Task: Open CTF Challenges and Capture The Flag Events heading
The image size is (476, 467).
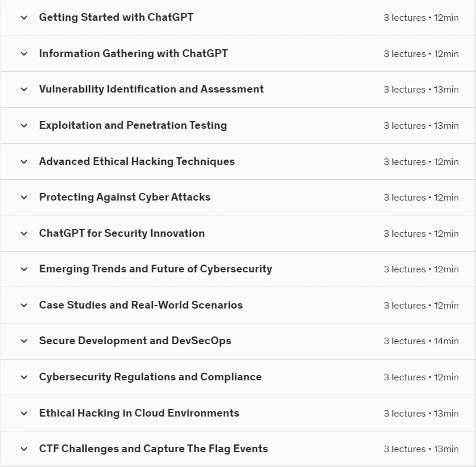Action: tap(154, 449)
